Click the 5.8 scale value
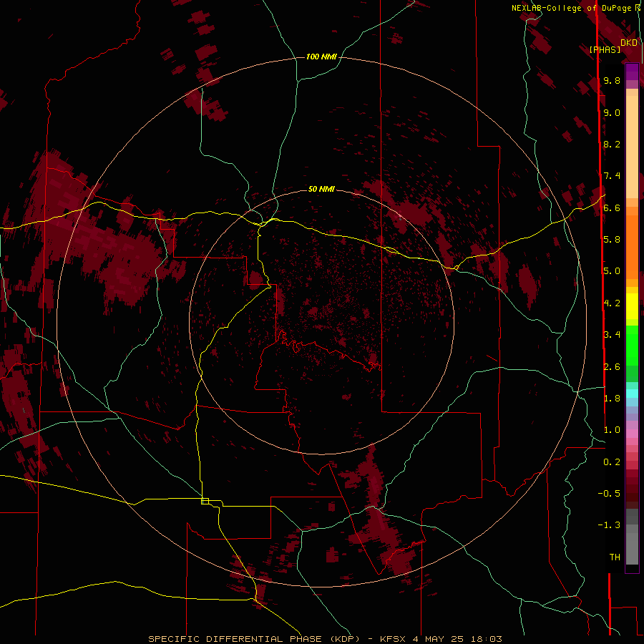 [612, 239]
